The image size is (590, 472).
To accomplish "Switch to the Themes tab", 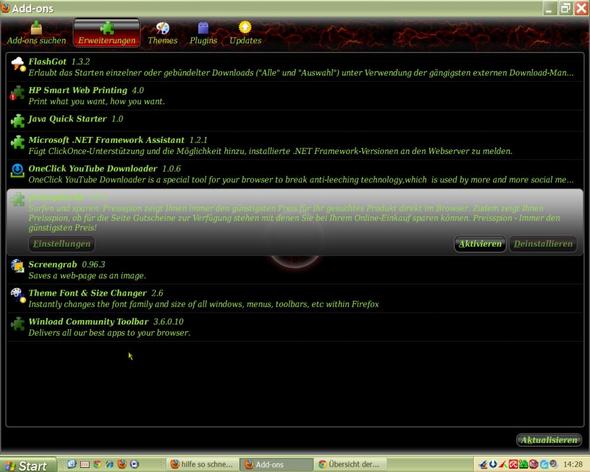I will (x=163, y=33).
